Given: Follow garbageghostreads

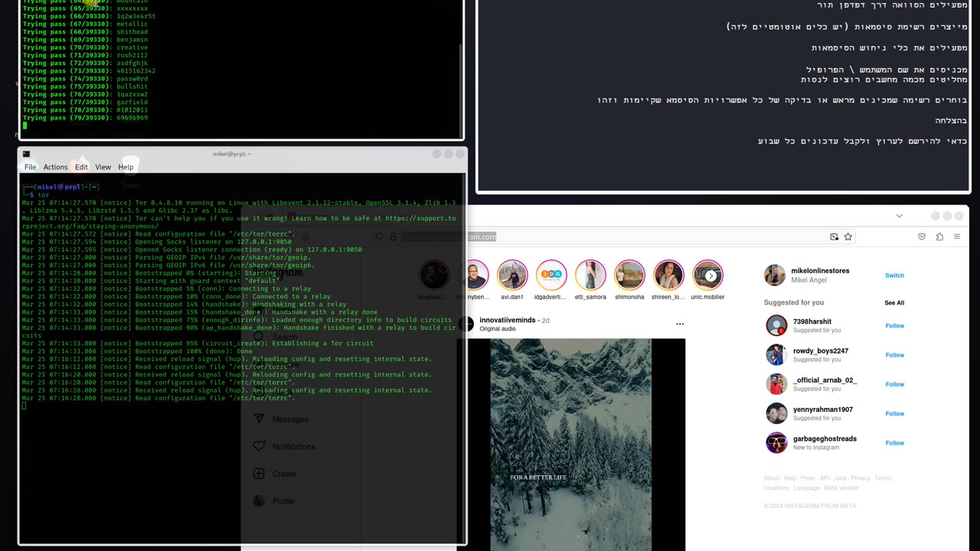Looking at the screenshot, I should tap(894, 443).
